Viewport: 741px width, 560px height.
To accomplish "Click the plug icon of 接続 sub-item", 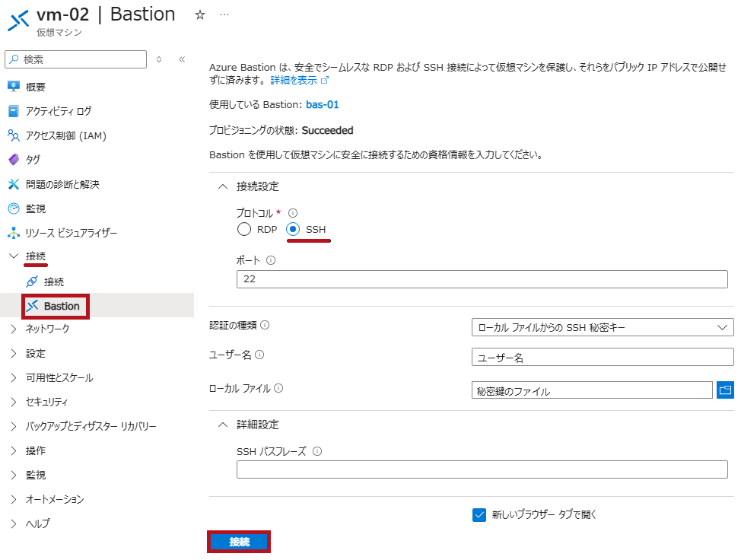I will [x=32, y=282].
